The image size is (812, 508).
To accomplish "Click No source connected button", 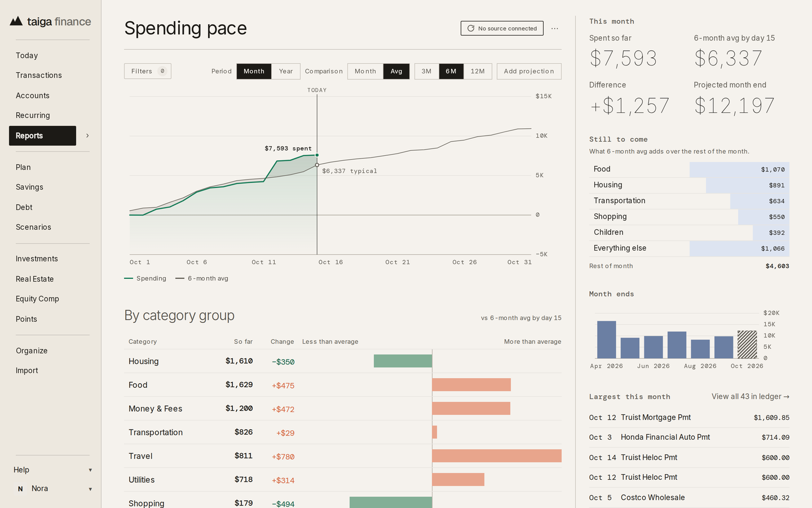I will [502, 28].
